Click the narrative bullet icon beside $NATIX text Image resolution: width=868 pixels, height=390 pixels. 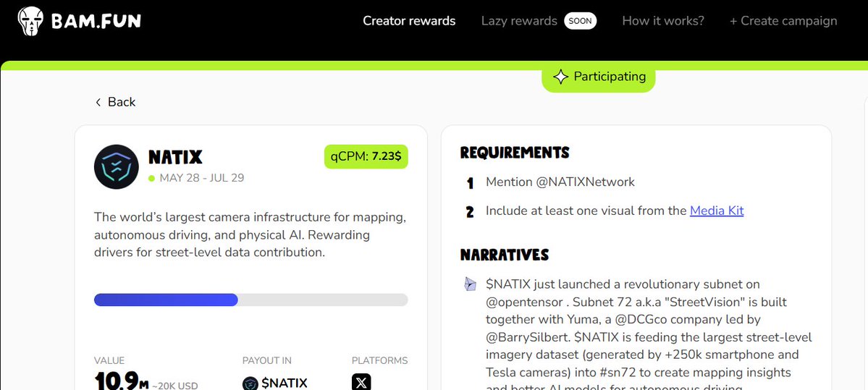[x=470, y=284]
